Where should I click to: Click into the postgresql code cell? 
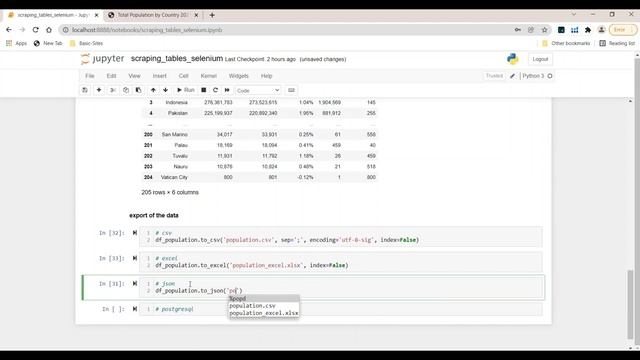[340, 309]
